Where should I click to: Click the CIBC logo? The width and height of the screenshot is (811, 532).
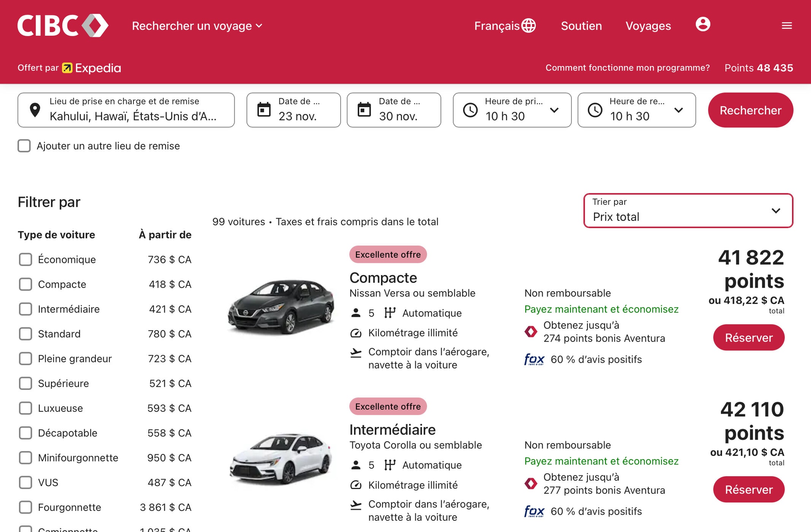(63, 25)
